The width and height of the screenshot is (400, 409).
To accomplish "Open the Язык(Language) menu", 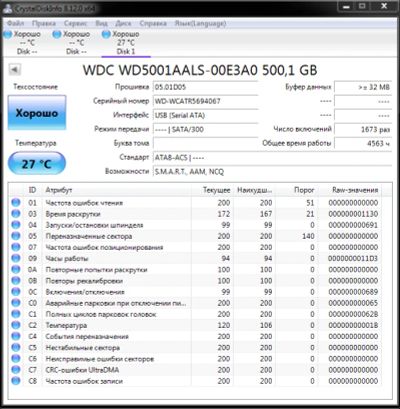I will coord(200,23).
